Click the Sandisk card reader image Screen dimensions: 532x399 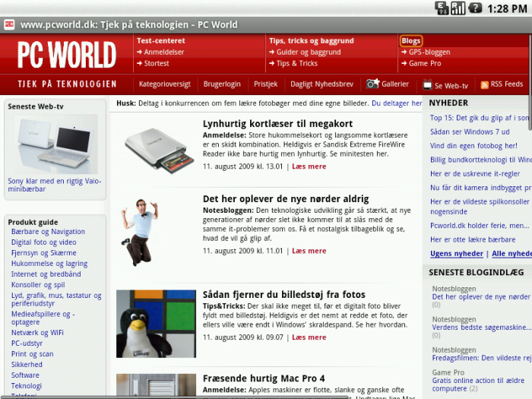pyautogui.click(x=158, y=150)
